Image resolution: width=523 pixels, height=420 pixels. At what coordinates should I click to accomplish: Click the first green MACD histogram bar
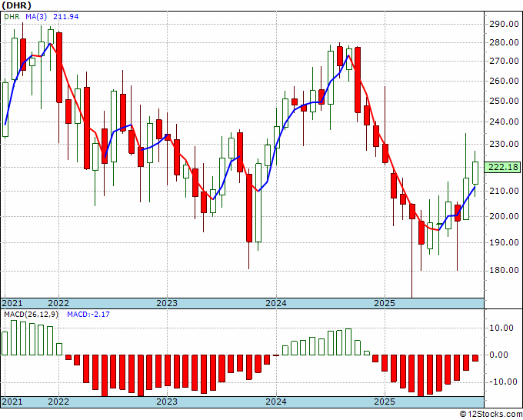pyautogui.click(x=5, y=343)
